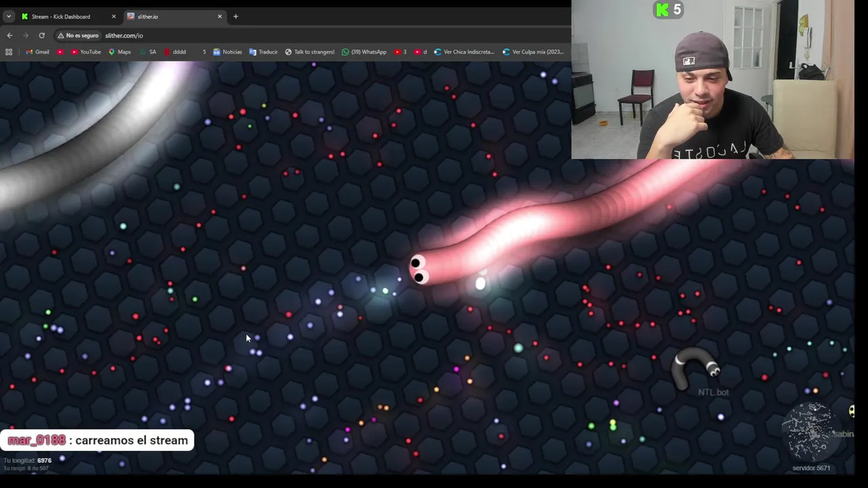Open the YouTube bookmark labeled d
This screenshot has height=488, width=868.
[x=420, y=52]
